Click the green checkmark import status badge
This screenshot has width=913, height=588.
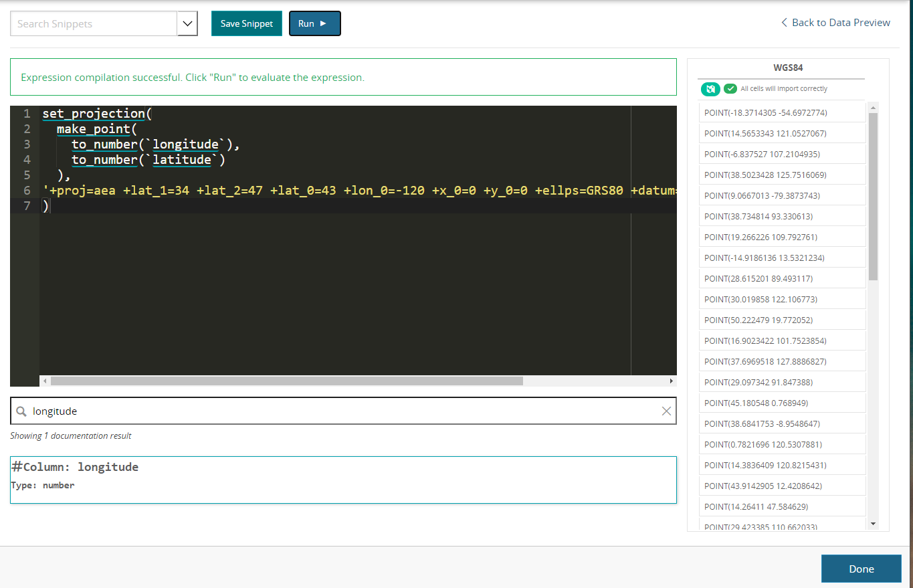[x=730, y=88]
